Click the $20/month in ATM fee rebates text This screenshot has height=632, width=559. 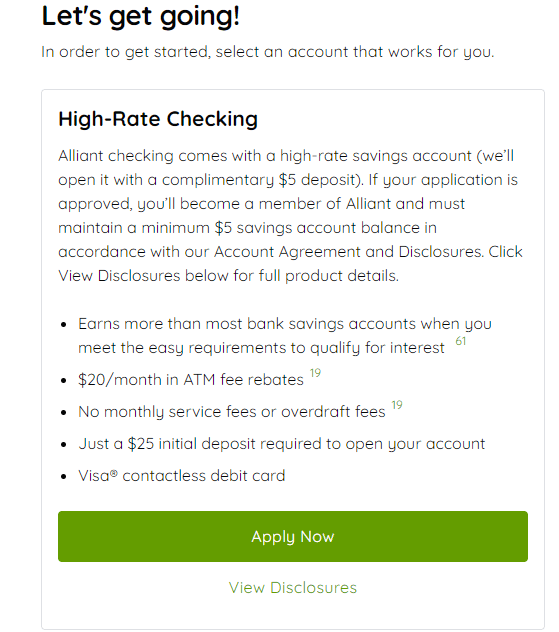[191, 380]
